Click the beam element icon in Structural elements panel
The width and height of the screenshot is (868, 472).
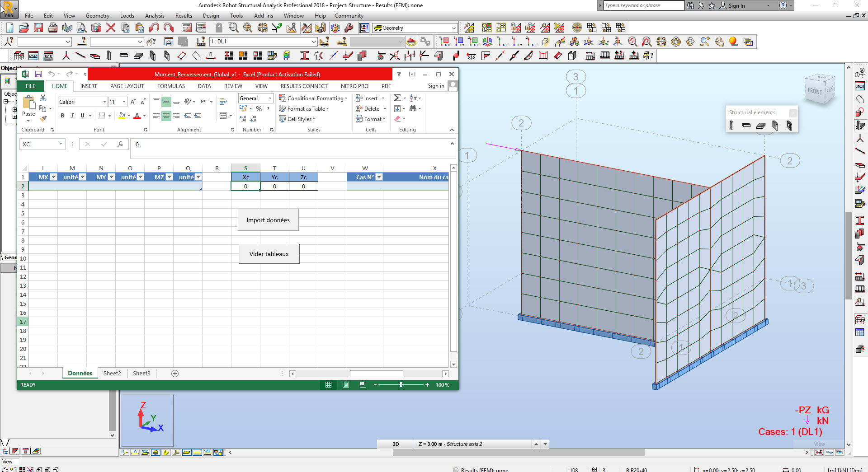pyautogui.click(x=746, y=126)
